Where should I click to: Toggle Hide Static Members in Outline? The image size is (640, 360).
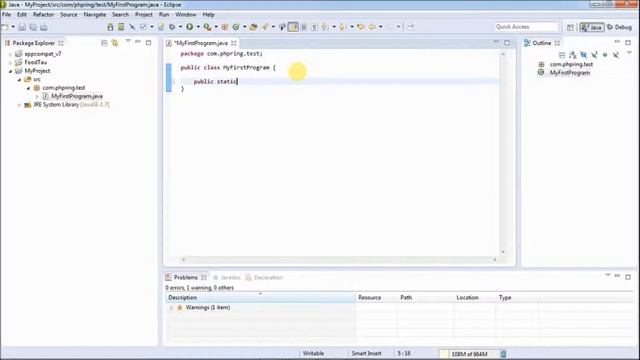point(594,55)
